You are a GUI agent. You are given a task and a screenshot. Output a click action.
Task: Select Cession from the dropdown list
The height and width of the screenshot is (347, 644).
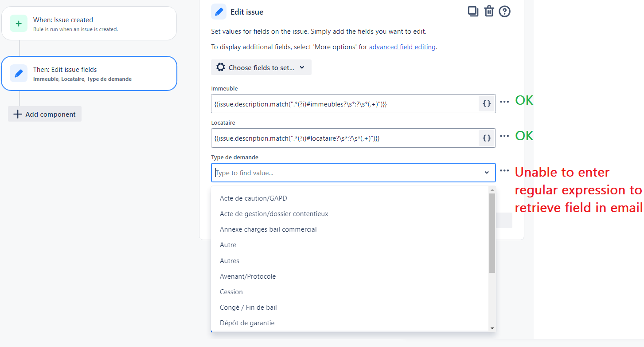click(x=231, y=292)
